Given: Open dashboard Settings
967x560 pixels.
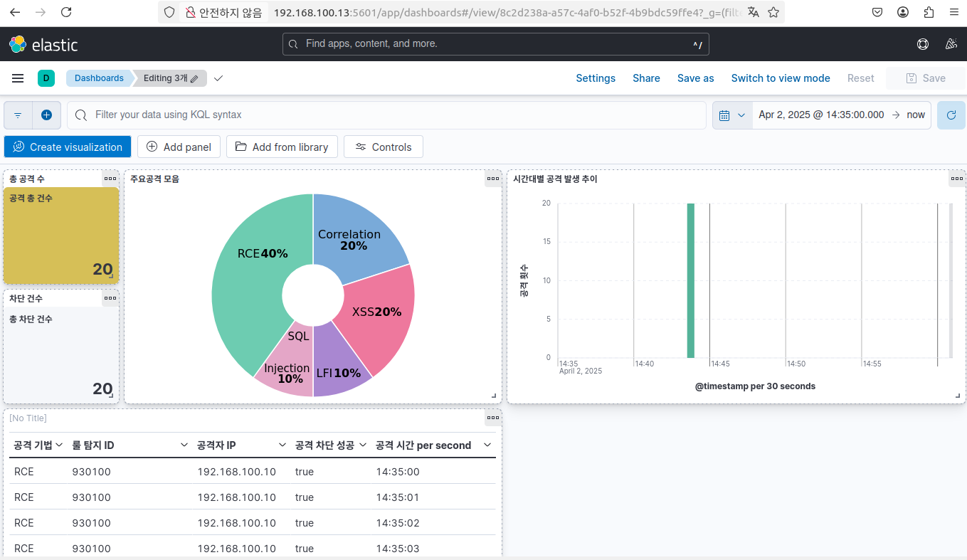Looking at the screenshot, I should tap(595, 78).
